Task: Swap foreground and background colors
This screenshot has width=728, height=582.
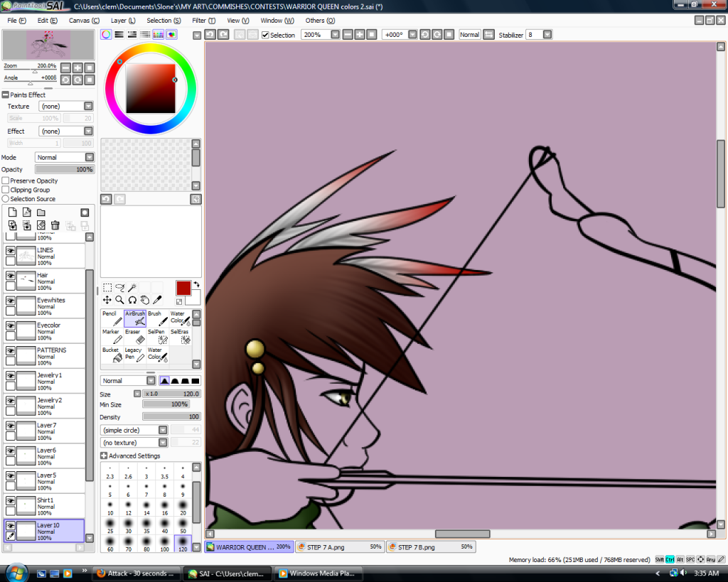Action: point(197,284)
